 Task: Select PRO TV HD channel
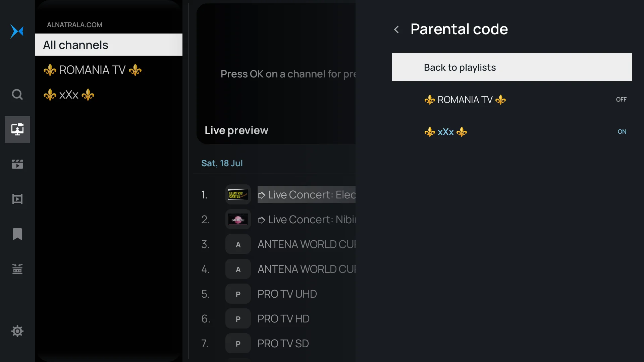pyautogui.click(x=283, y=319)
